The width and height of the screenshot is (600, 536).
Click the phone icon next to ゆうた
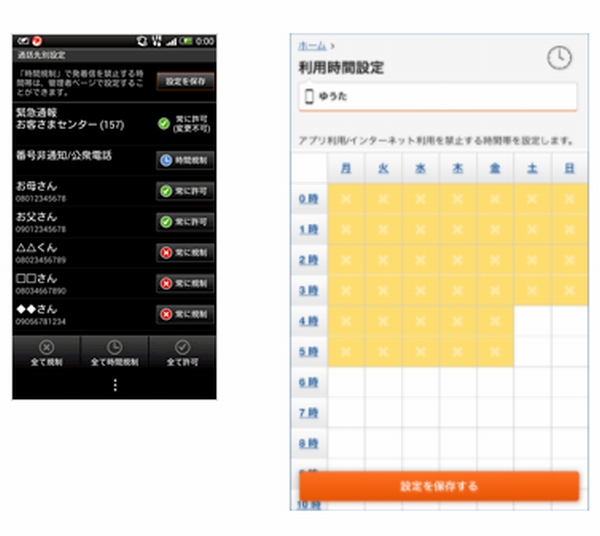[x=309, y=97]
